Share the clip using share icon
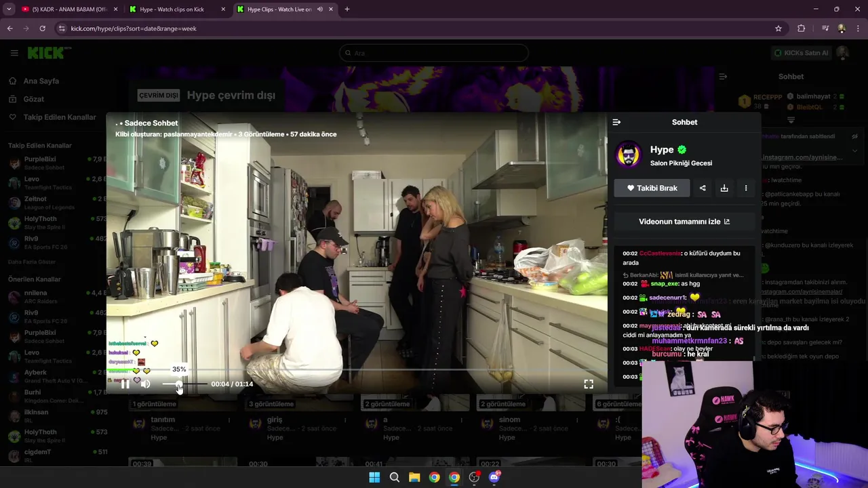This screenshot has height=488, width=868. [703, 188]
